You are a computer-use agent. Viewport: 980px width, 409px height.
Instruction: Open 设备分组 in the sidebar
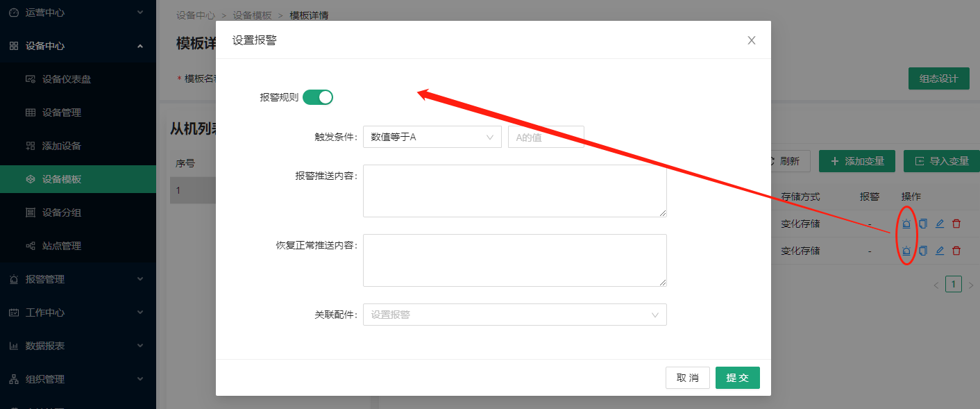[x=62, y=212]
